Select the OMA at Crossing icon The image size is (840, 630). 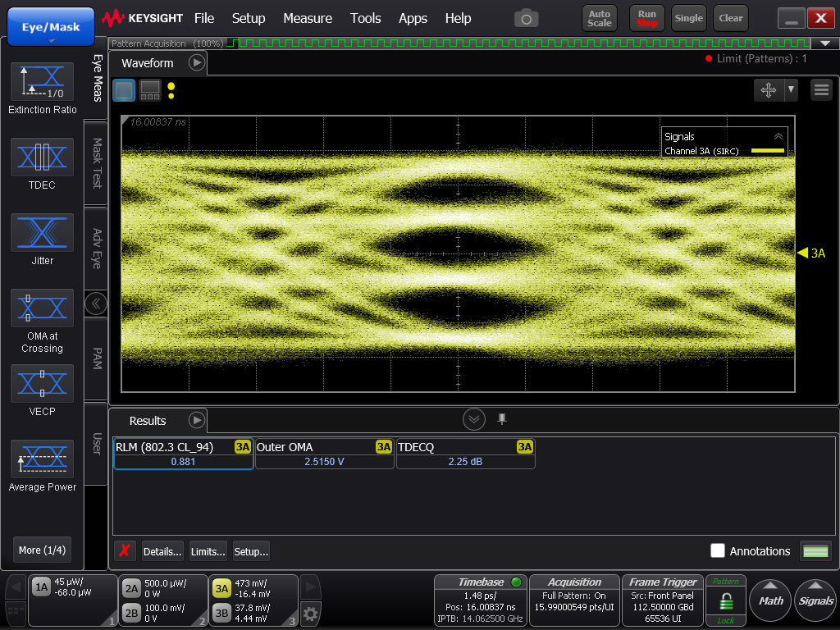click(x=42, y=308)
